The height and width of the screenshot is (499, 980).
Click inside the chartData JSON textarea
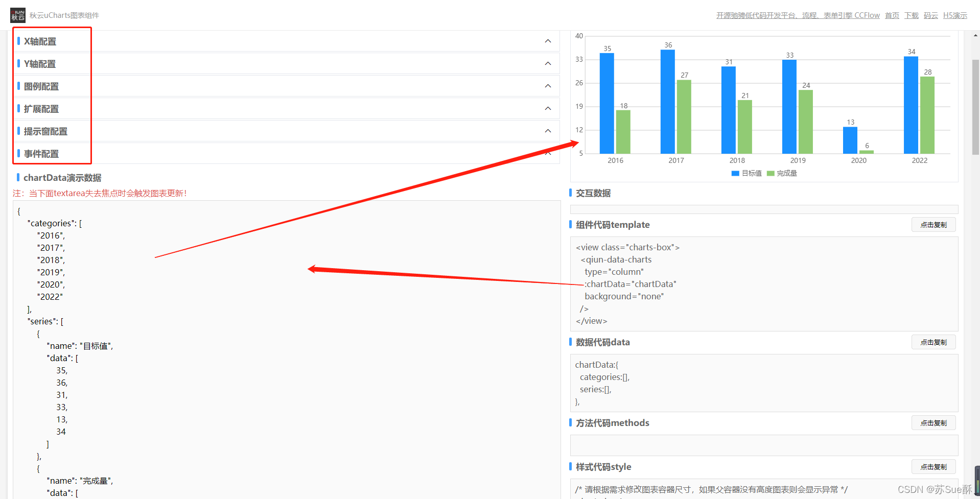[x=286, y=350]
